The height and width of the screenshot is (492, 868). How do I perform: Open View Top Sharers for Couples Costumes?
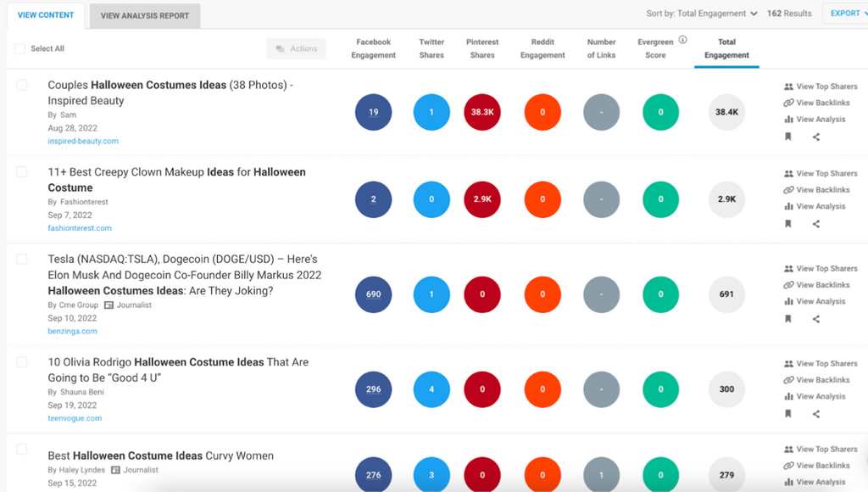click(820, 87)
